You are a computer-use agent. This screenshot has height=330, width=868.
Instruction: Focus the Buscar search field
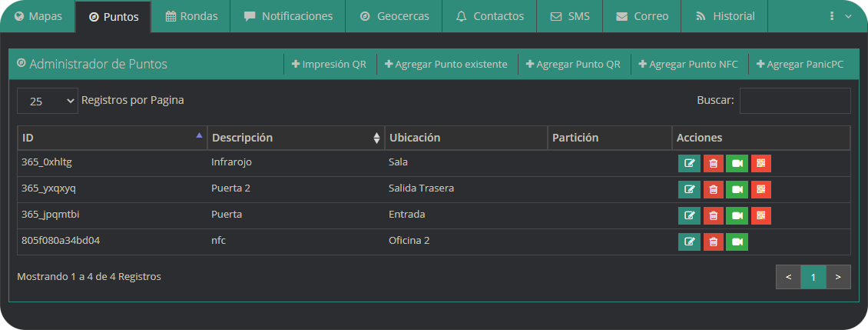(795, 101)
